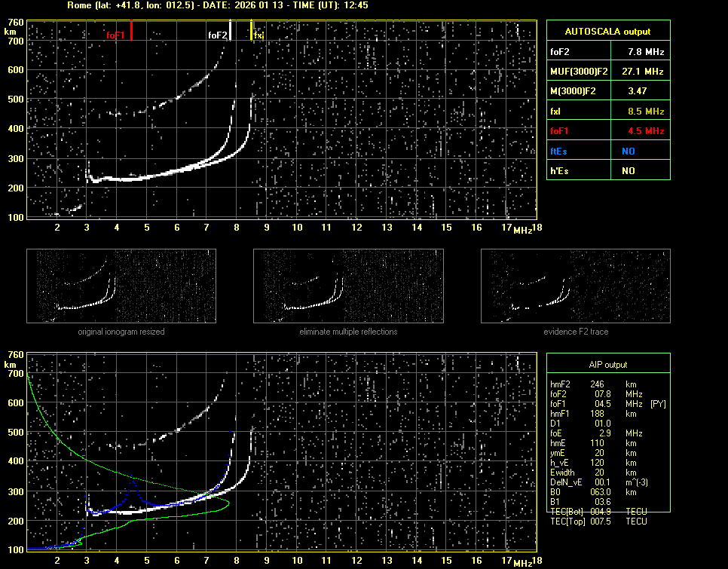Viewport: 728px width, 569px height.
Task: Click the AUTOSCALA output header
Action: click(x=607, y=32)
